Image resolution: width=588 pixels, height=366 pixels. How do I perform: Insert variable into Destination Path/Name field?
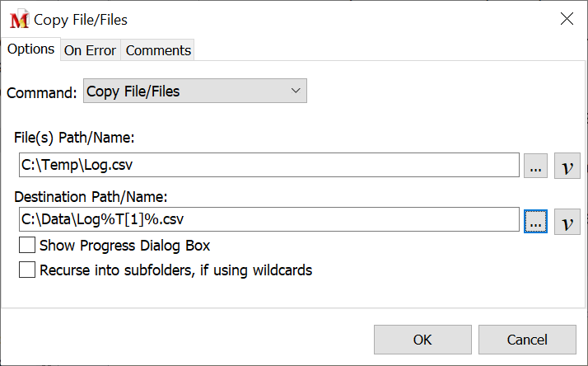(x=567, y=221)
